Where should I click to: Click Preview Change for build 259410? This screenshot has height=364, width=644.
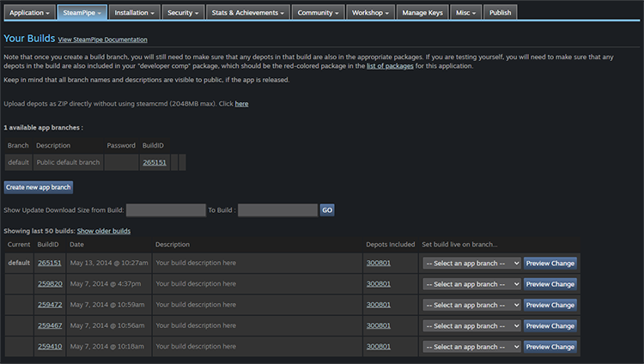(x=550, y=347)
